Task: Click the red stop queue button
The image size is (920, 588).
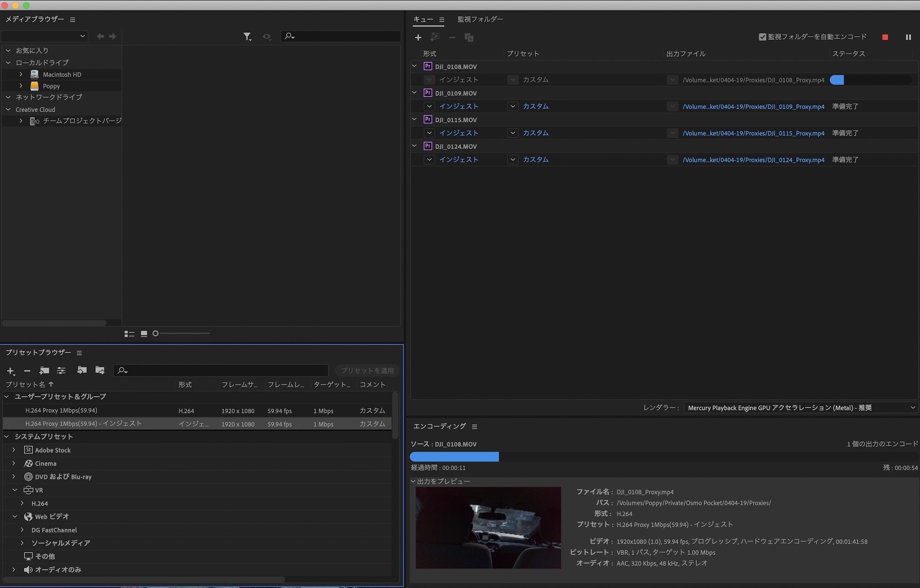Action: pos(885,37)
